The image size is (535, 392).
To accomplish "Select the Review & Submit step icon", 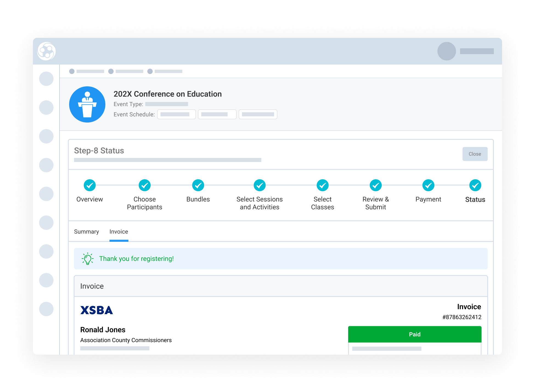I will click(x=376, y=186).
